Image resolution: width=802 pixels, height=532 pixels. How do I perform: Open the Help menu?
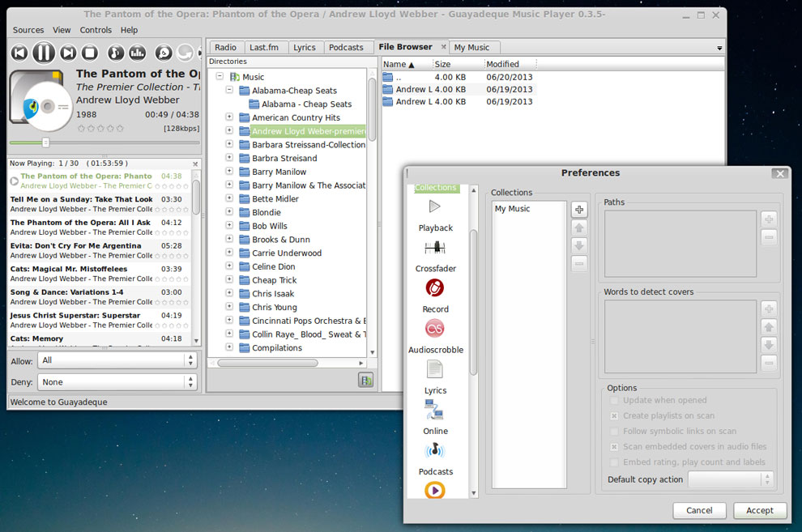129,30
